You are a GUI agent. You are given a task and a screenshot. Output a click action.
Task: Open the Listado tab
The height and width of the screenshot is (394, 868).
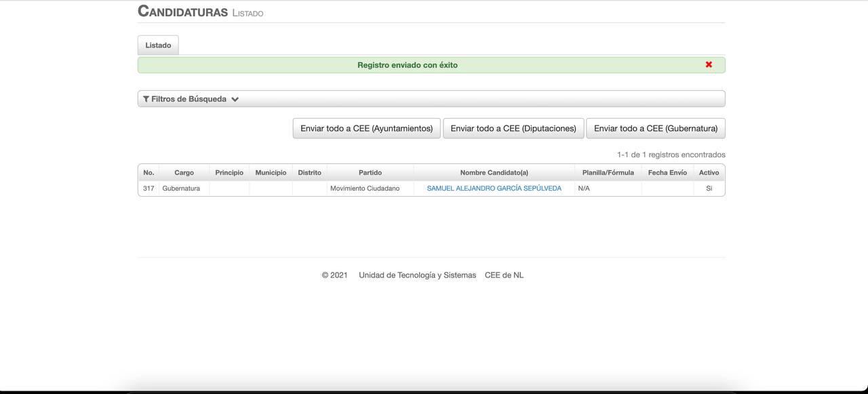158,45
